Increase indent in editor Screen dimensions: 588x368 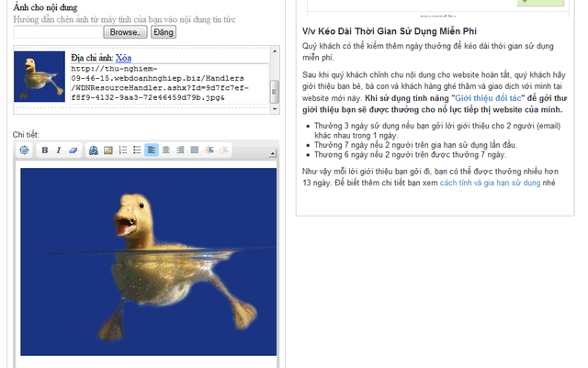click(x=209, y=151)
